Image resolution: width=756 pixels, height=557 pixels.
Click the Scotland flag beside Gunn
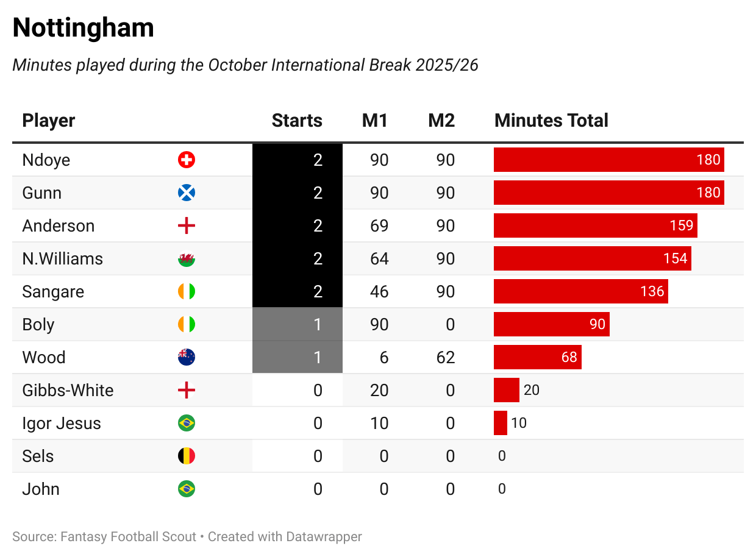coord(186,193)
